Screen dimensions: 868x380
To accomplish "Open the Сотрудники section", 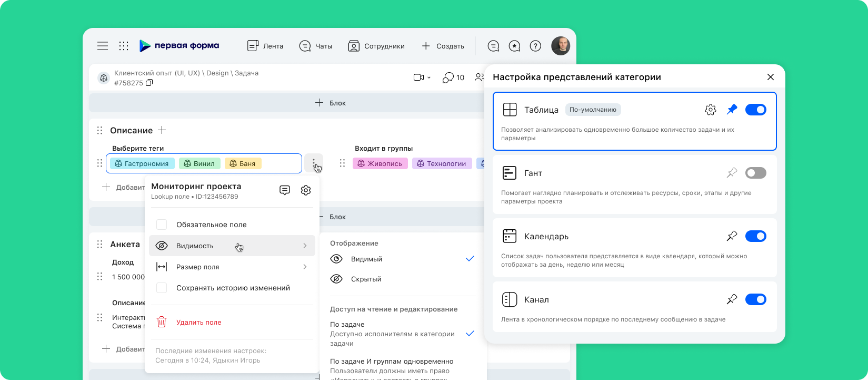I will click(376, 46).
